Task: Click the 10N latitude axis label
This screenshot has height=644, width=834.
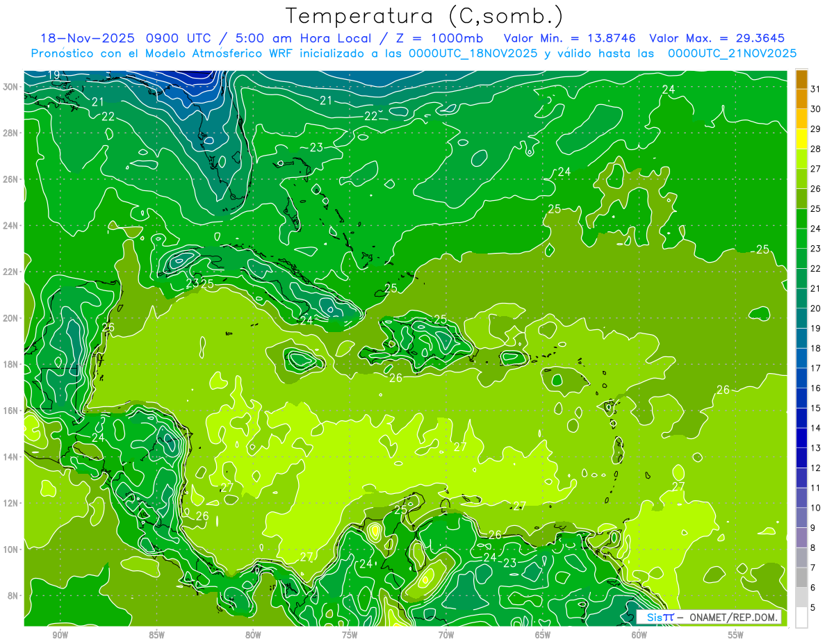Action: point(11,550)
